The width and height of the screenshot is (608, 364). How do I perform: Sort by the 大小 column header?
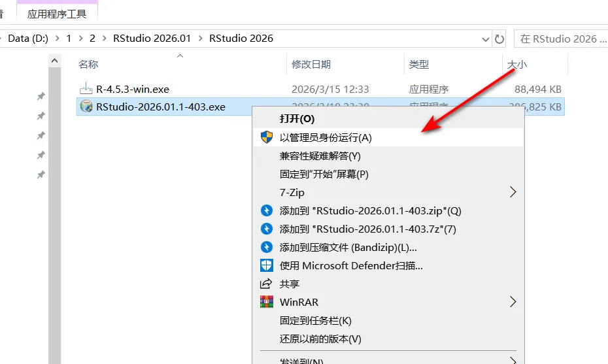pyautogui.click(x=517, y=64)
